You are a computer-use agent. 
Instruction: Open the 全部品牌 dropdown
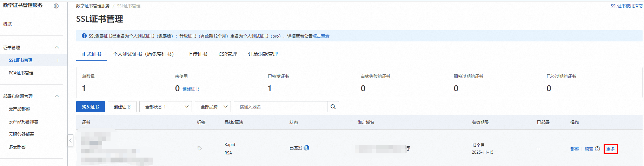213,107
